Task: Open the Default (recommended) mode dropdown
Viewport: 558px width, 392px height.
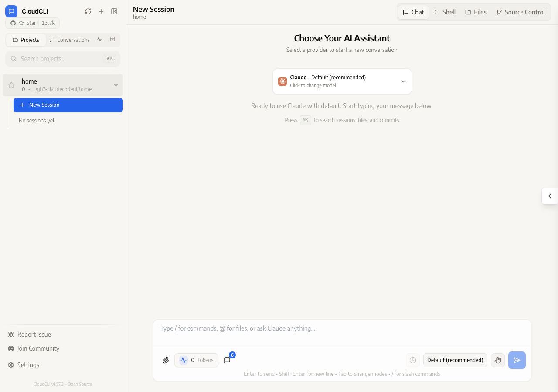Action: tap(455, 360)
